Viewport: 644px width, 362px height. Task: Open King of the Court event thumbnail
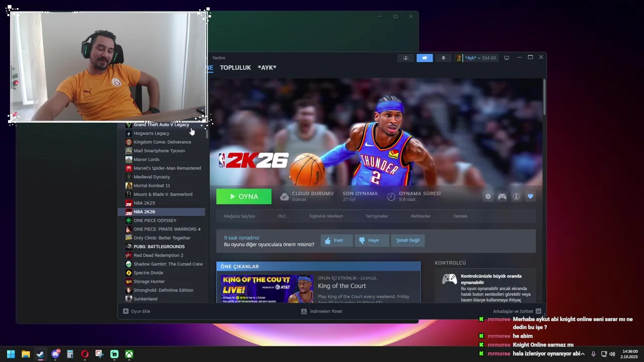267,288
